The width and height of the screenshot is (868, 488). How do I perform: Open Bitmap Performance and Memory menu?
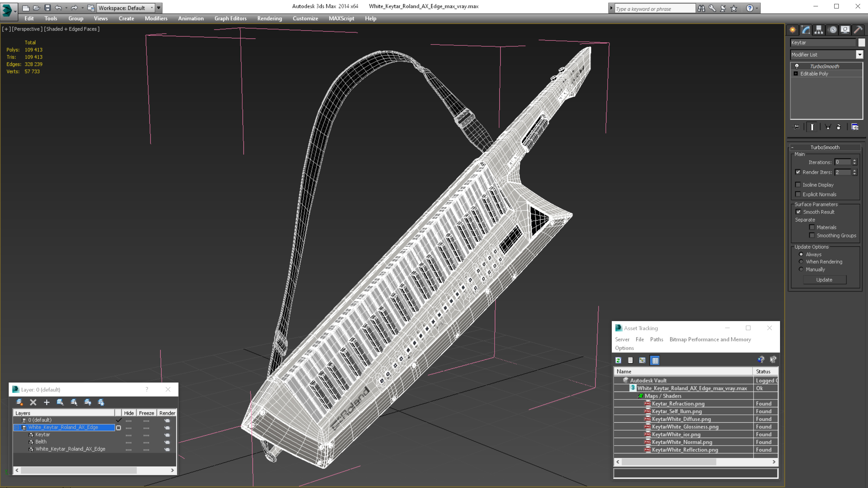point(710,339)
